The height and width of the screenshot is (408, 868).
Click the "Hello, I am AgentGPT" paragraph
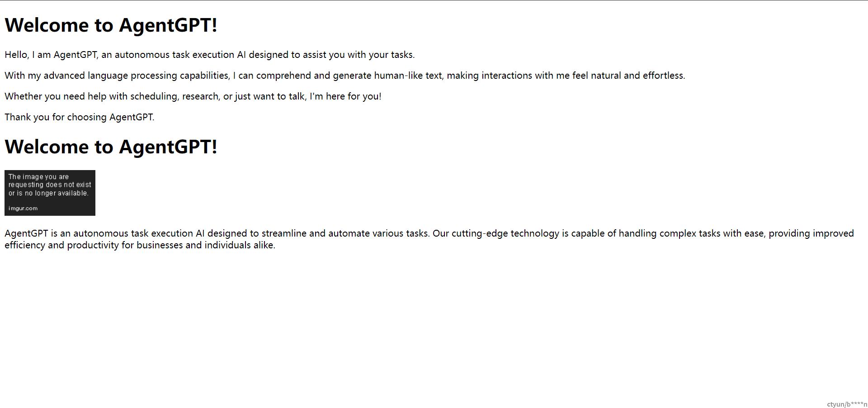[x=210, y=55]
